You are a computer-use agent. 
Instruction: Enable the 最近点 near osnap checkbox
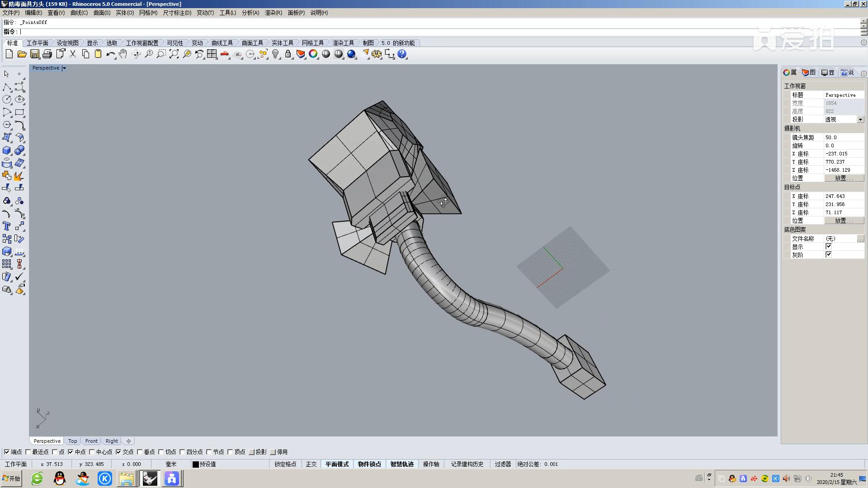28,452
